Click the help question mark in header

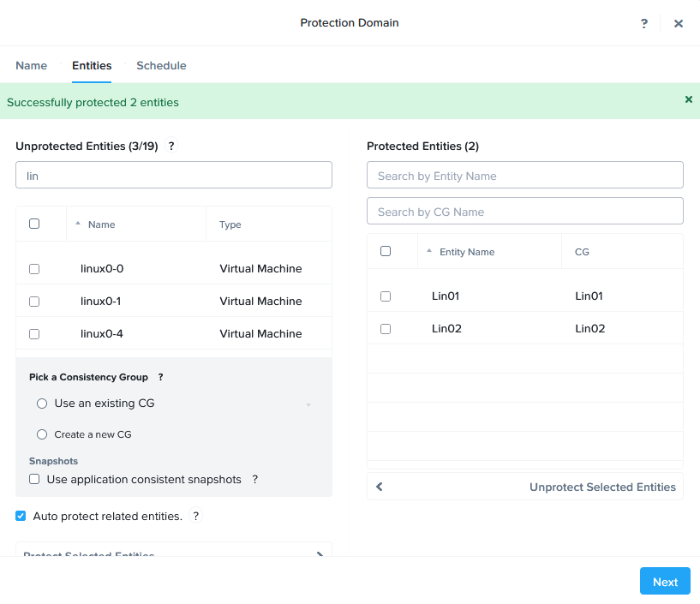pyautogui.click(x=644, y=24)
